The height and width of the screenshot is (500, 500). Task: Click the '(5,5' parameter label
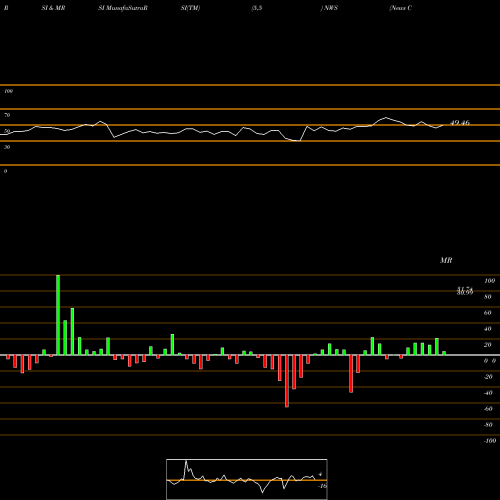[257, 8]
